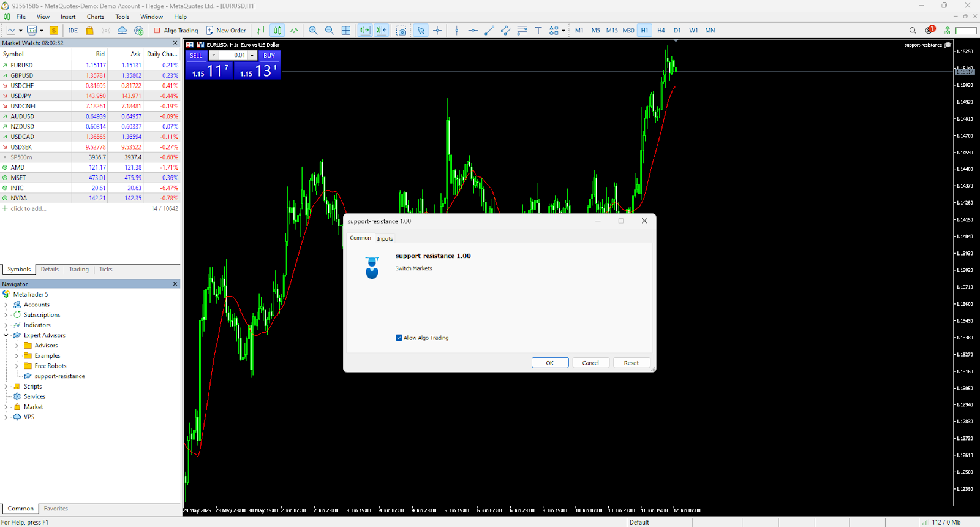Click Cancel in support-resistance dialog
The image size is (980, 527).
[x=590, y=363]
